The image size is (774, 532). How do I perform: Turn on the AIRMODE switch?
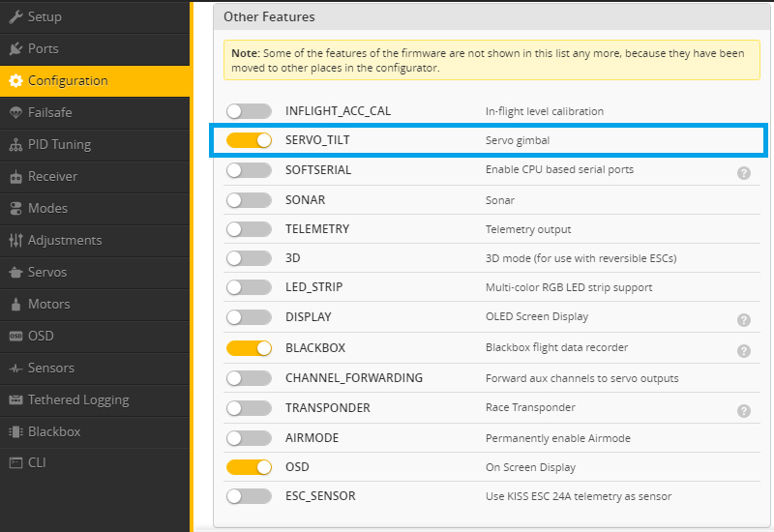[x=249, y=438]
